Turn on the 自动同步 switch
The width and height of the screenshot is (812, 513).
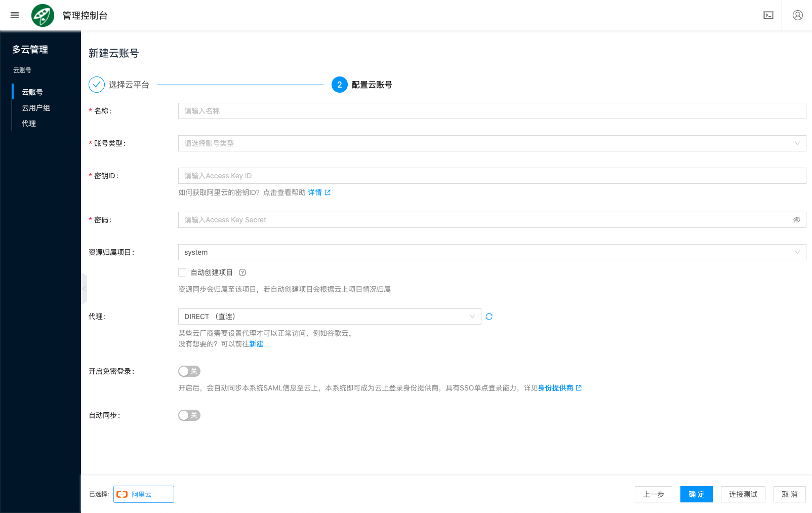pos(189,415)
